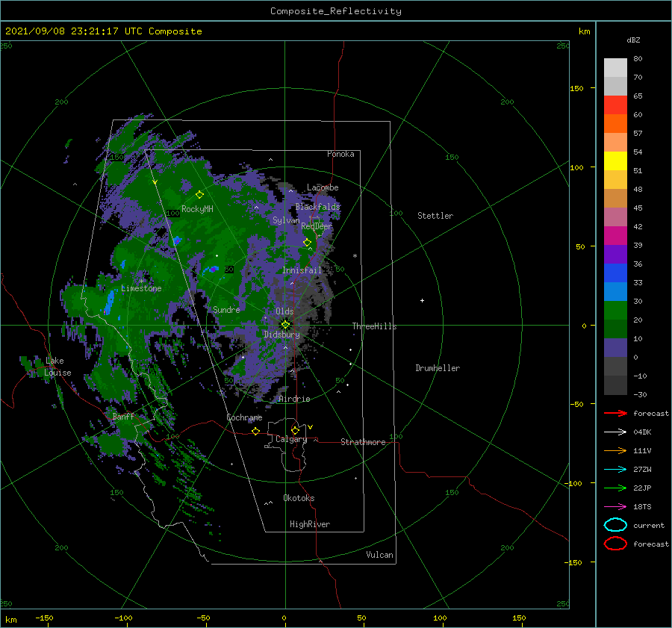Click the asterisk marker east of RedDeer
This screenshot has width=672, height=628.
tap(355, 256)
